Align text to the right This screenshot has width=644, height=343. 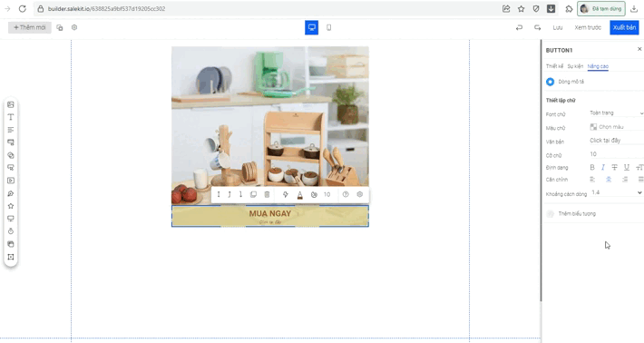click(x=625, y=180)
